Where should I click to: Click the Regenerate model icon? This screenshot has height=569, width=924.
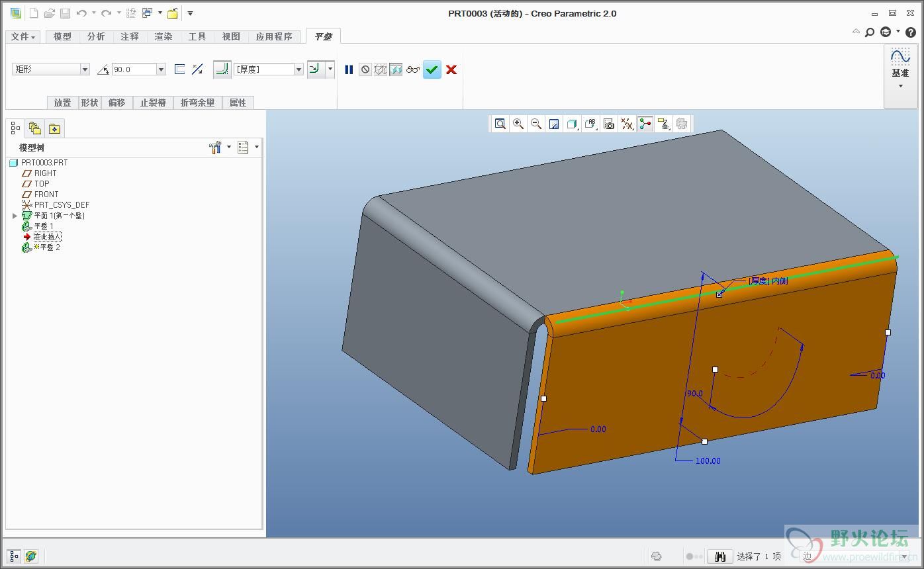coord(131,13)
